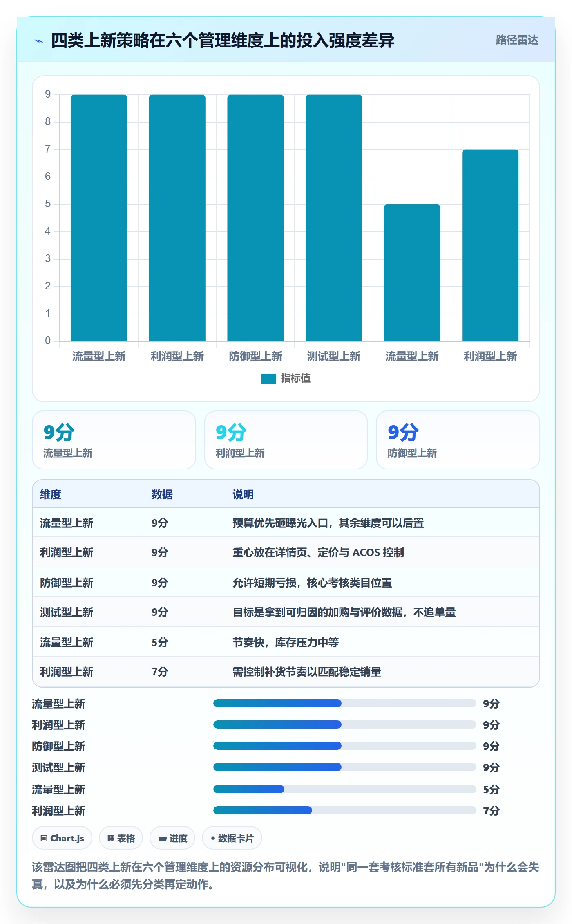This screenshot has width=572, height=924.
Task: Select the row 允许短期亏损，核心考核类目位置
Action: [286, 582]
